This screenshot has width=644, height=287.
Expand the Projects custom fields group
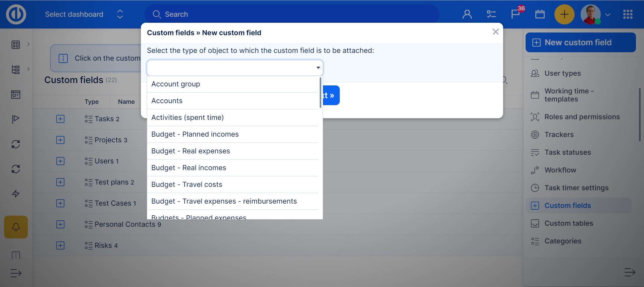tap(60, 140)
